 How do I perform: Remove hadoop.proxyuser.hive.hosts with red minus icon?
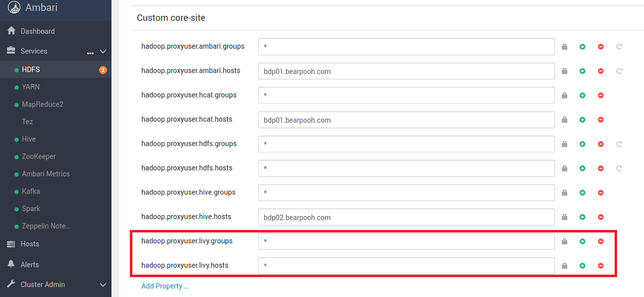[601, 217]
